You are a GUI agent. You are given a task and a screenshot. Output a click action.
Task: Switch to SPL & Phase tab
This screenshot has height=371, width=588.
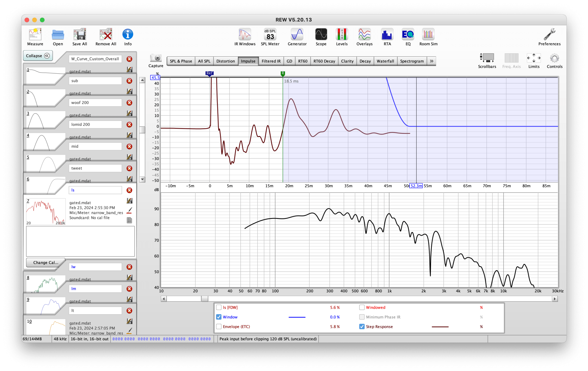(181, 61)
